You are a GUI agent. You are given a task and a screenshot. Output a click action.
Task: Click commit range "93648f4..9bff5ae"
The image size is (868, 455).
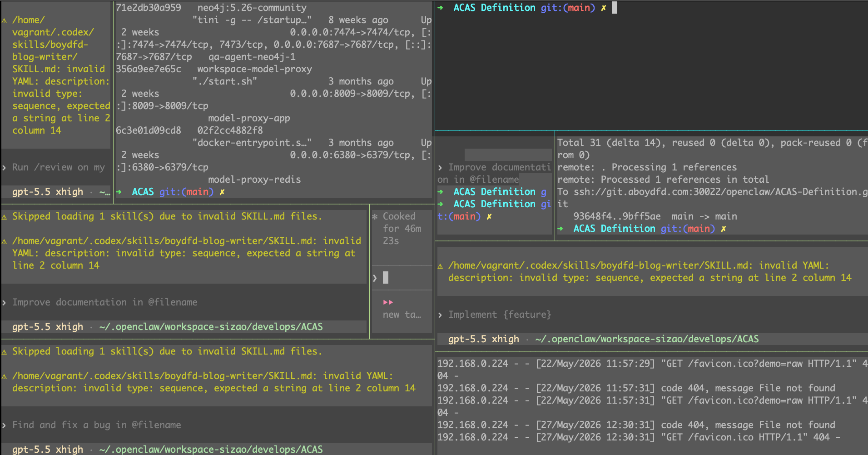point(617,216)
